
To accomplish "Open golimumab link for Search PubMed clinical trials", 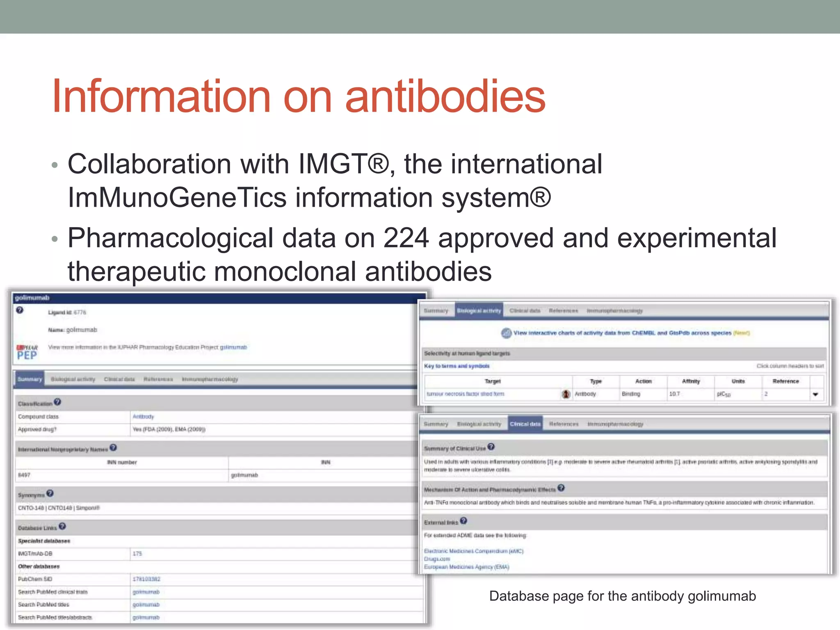I will pos(146,592).
